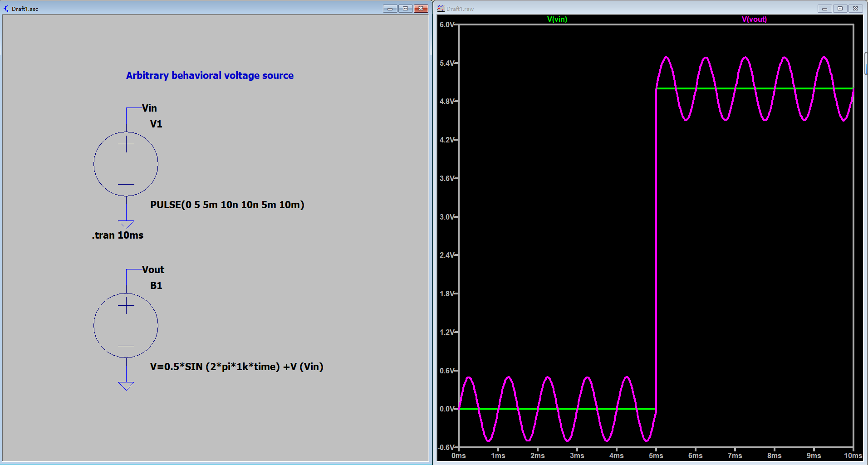Select the B1 behavioral source symbol

tap(126, 325)
